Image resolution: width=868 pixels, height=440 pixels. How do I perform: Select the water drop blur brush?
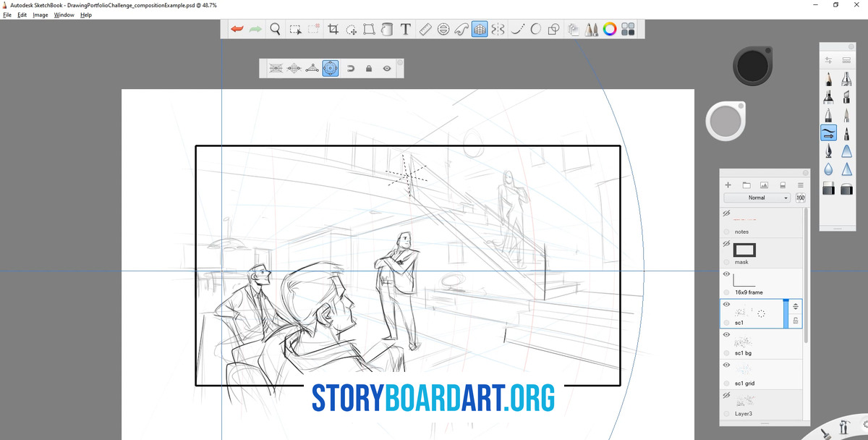[x=828, y=170]
